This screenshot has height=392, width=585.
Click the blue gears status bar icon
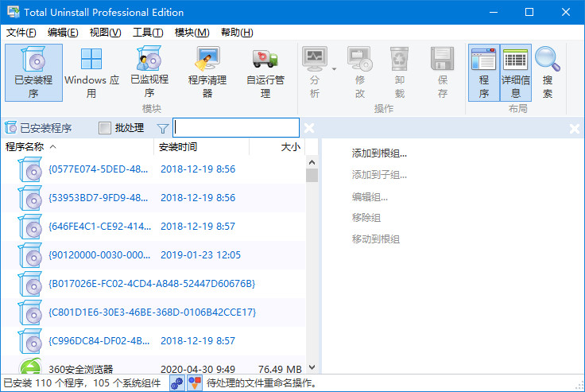pos(177,383)
